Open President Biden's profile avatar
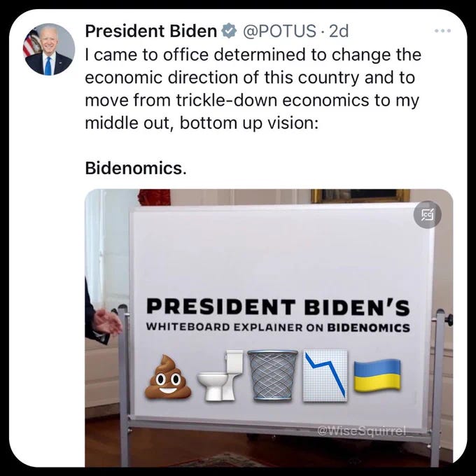This screenshot has height=476, width=476. coord(49,49)
